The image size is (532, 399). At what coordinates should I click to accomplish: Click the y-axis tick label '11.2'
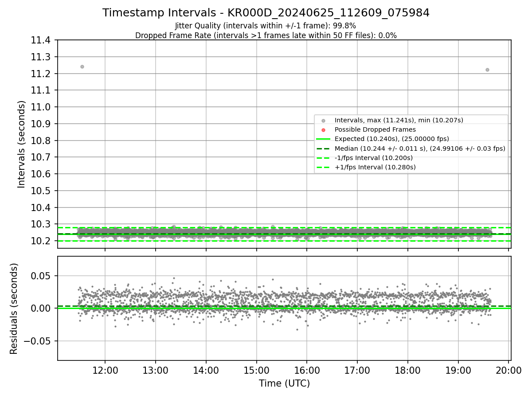41,74
